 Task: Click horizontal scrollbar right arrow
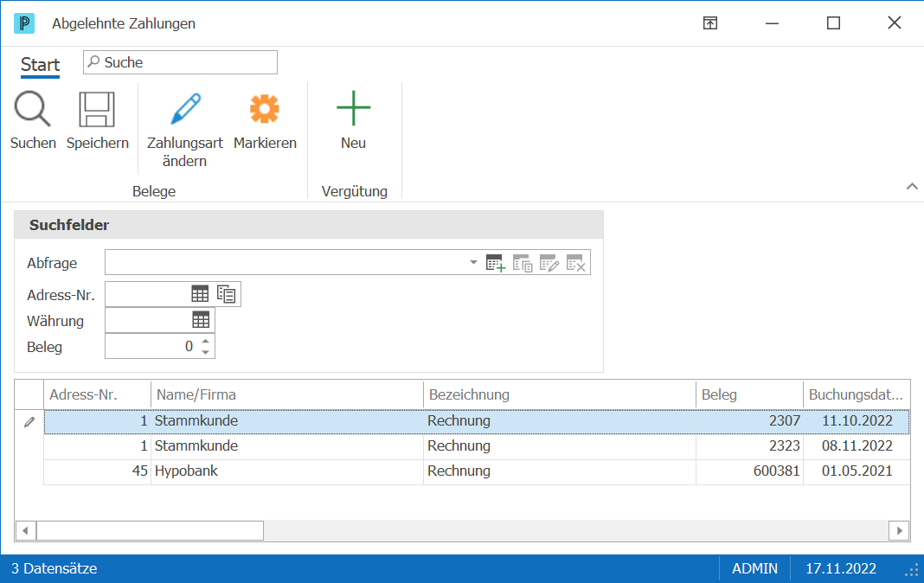899,530
